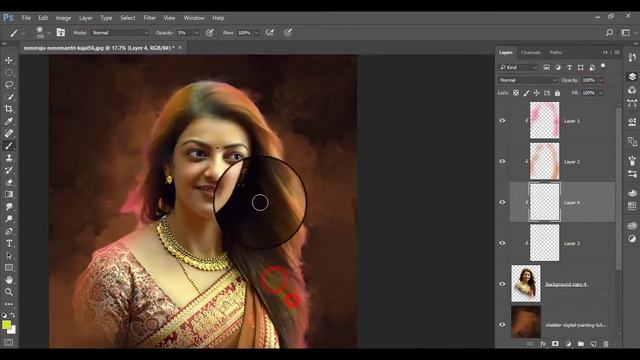Select the Brush tool in toolbox
Screen dimensions: 640x360
9,146
